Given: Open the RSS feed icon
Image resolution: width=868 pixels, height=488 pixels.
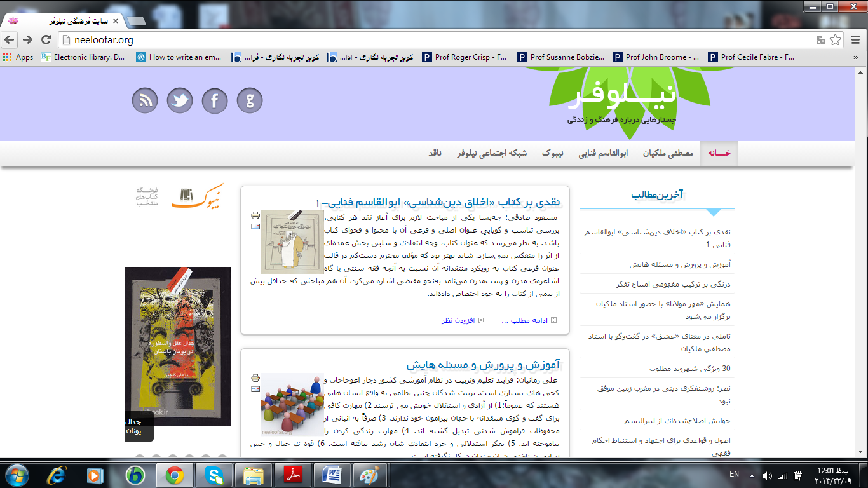Looking at the screenshot, I should (x=145, y=100).
